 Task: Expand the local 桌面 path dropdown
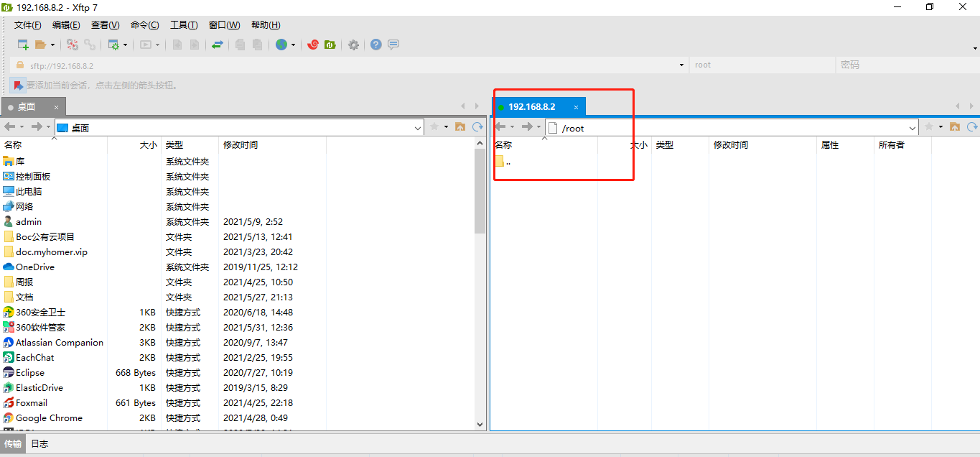click(418, 128)
